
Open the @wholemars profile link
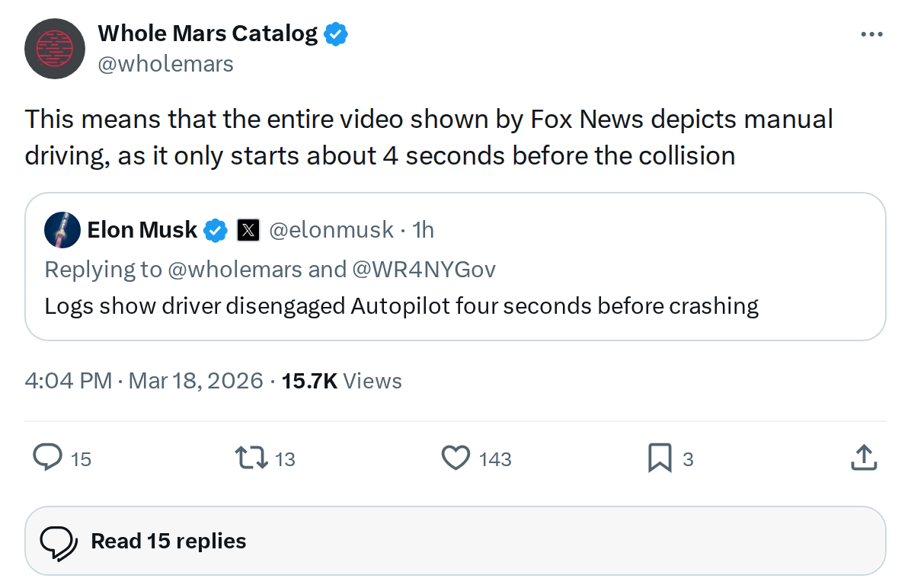click(166, 63)
